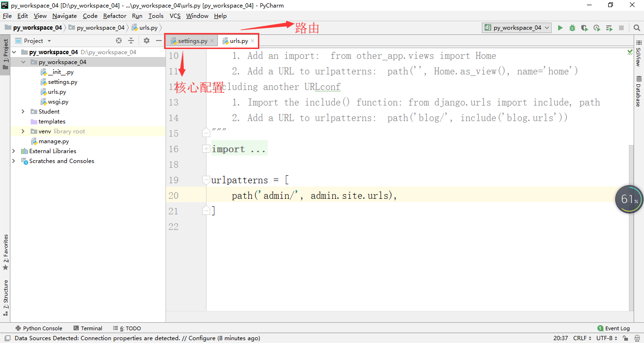Viewport: 644px width, 343px height.
Task: Expand the folded import block on line 16
Action: pyautogui.click(x=206, y=149)
